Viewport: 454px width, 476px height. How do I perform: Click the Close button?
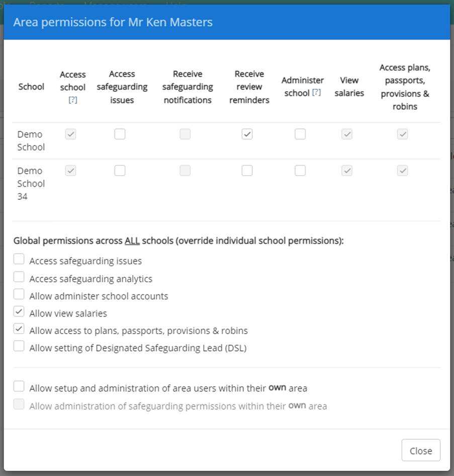pos(420,450)
